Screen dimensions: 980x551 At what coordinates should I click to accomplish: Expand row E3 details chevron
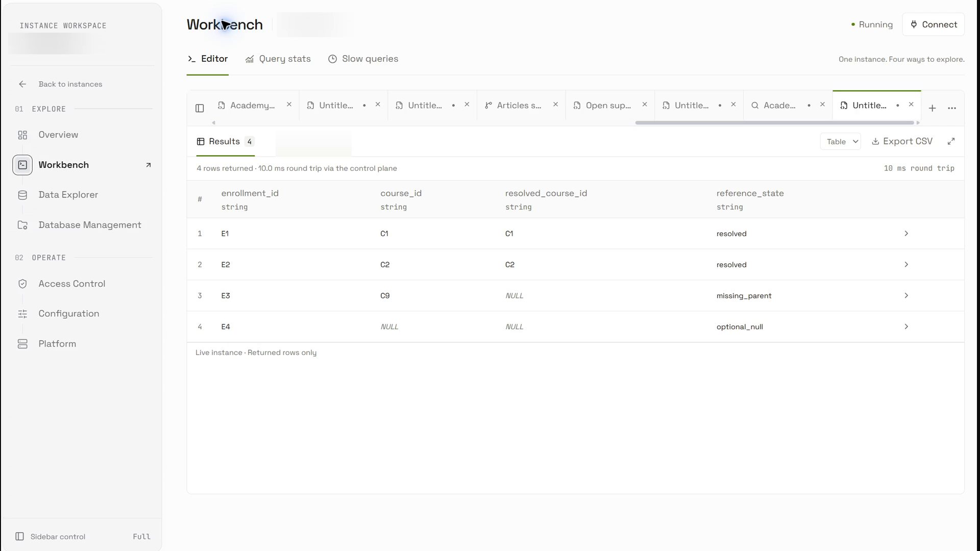906,296
